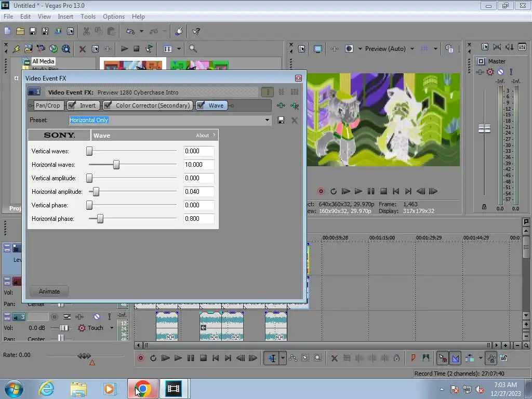Click the Wave plug-in help question mark
The height and width of the screenshot is (399, 532).
click(214, 136)
